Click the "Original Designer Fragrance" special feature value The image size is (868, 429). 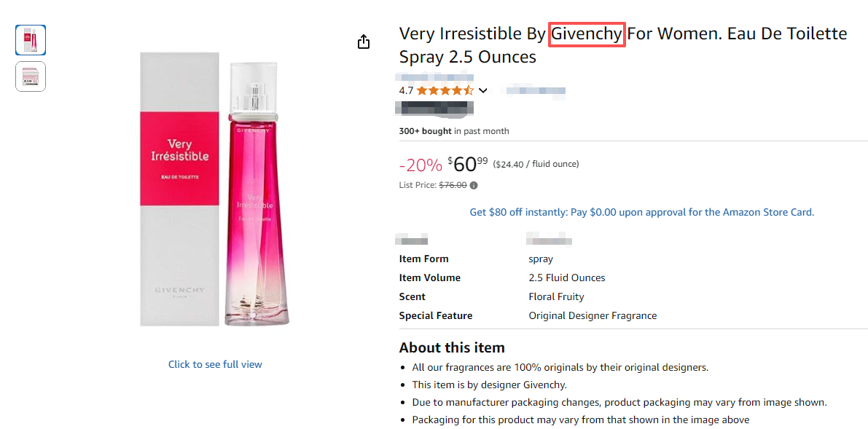593,315
